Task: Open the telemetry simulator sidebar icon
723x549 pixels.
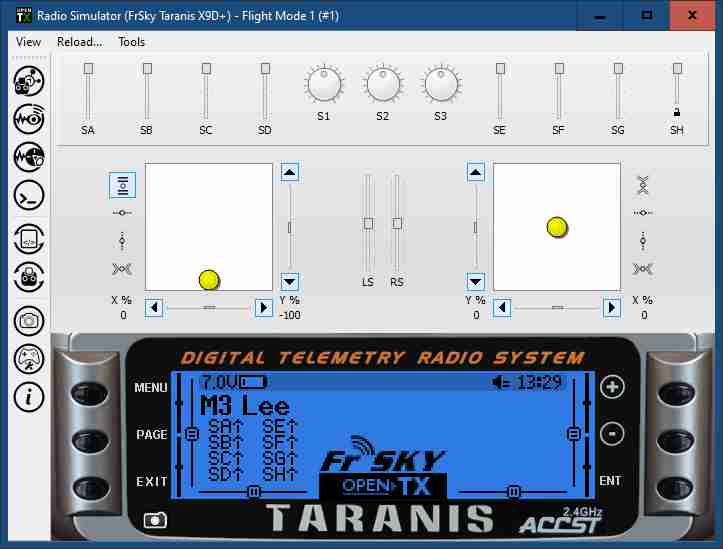Action: tap(29, 119)
